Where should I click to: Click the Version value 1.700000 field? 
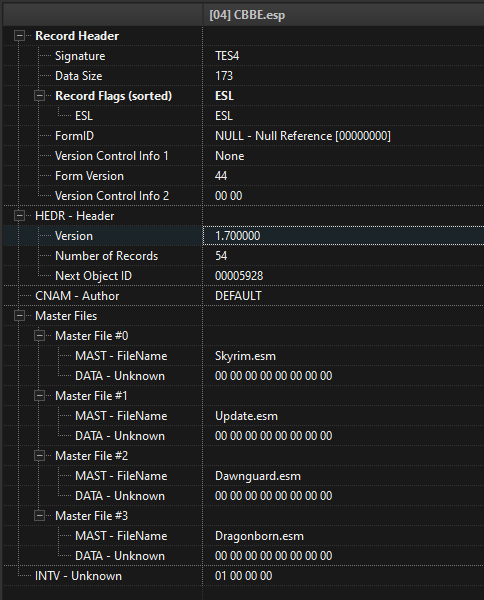click(344, 236)
